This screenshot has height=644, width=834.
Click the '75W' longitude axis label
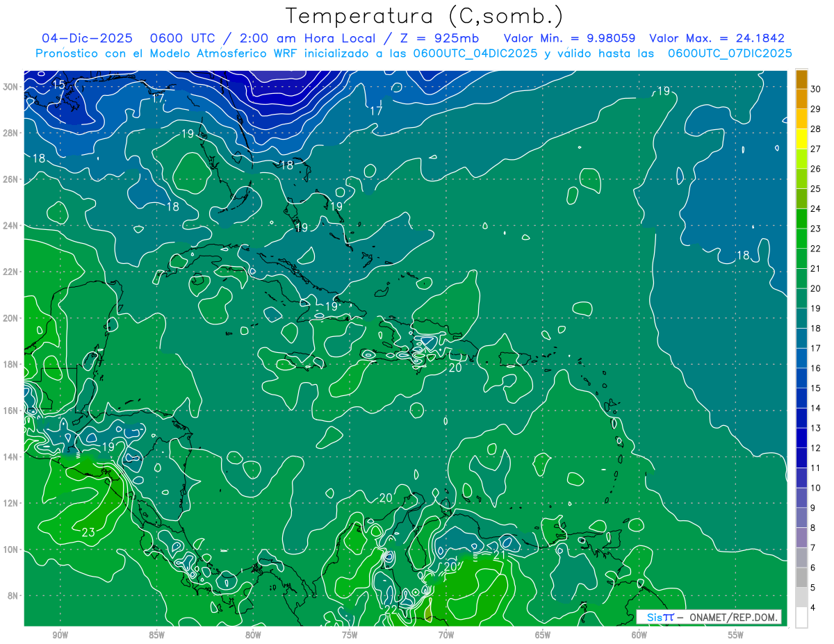tap(350, 635)
